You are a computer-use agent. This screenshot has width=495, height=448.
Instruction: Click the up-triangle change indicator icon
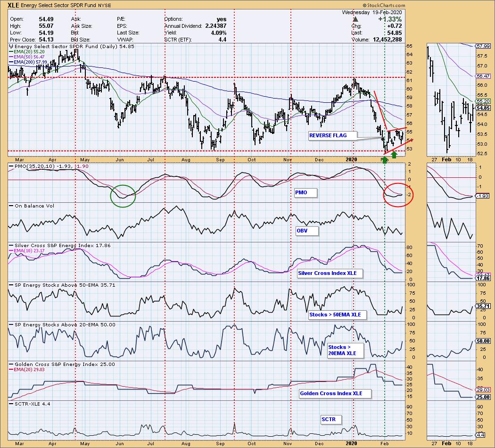(355, 19)
